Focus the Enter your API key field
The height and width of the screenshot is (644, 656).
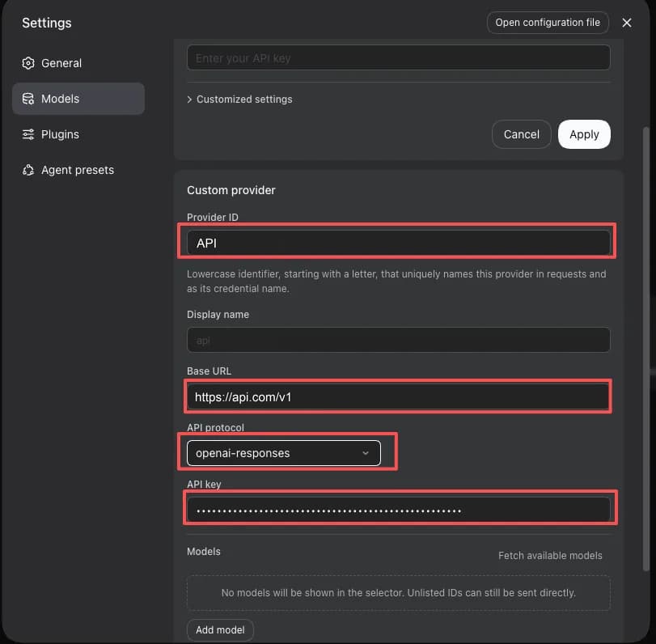(x=398, y=57)
